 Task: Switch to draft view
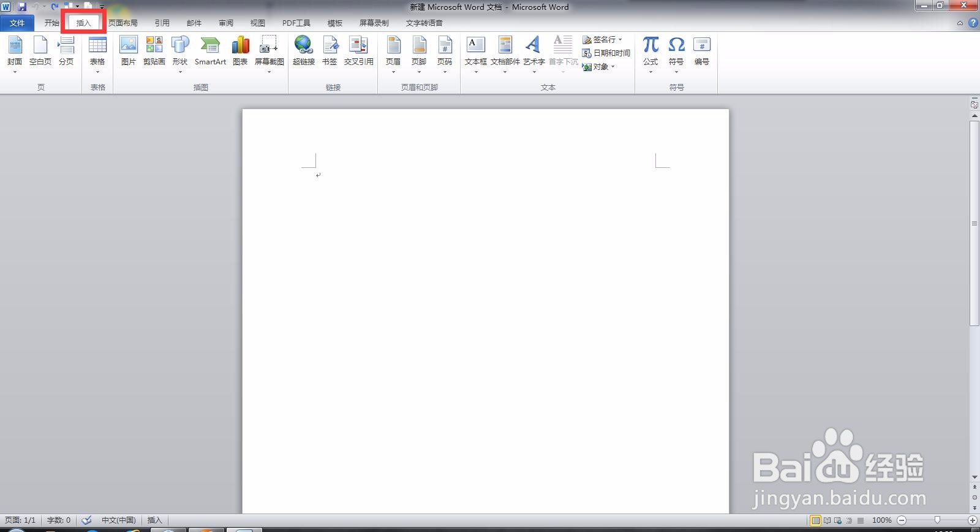click(861, 520)
